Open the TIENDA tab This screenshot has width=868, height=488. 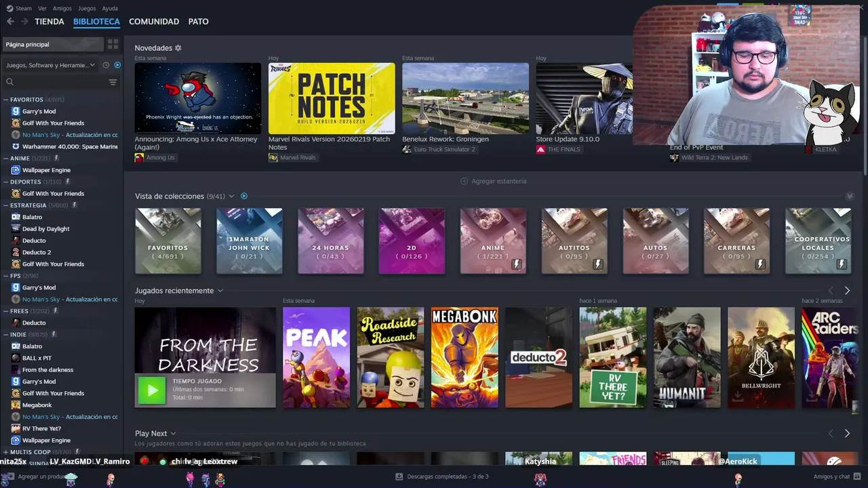(50, 22)
